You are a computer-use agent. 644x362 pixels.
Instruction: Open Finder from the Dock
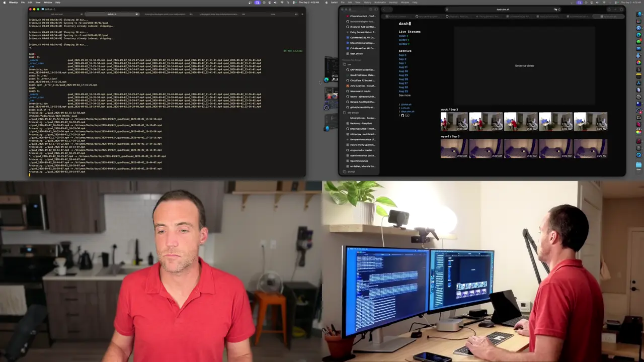coord(638,15)
